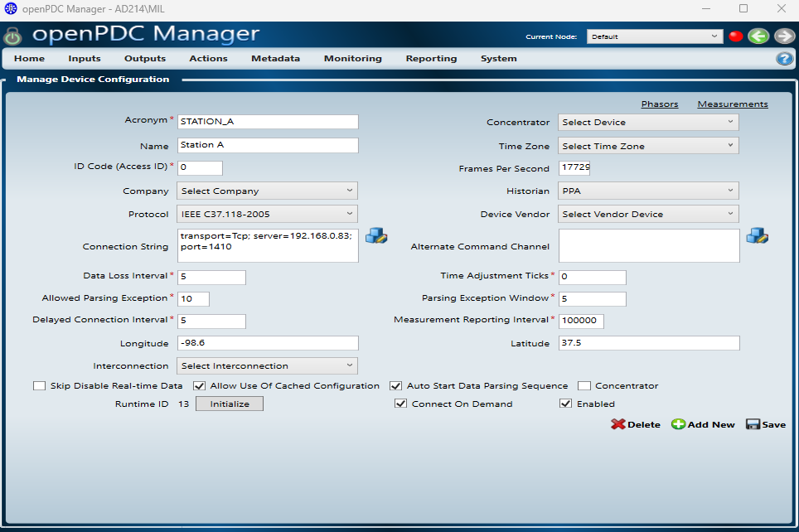Click the red X Delete icon

click(618, 424)
